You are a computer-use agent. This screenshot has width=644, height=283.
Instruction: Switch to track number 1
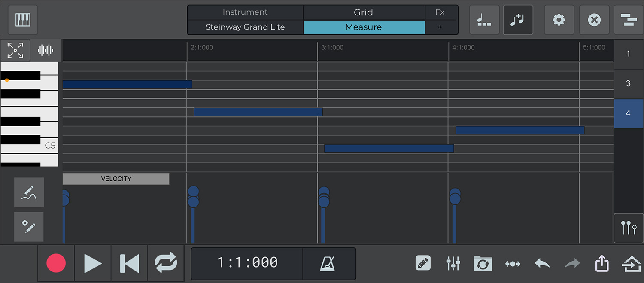tap(628, 54)
